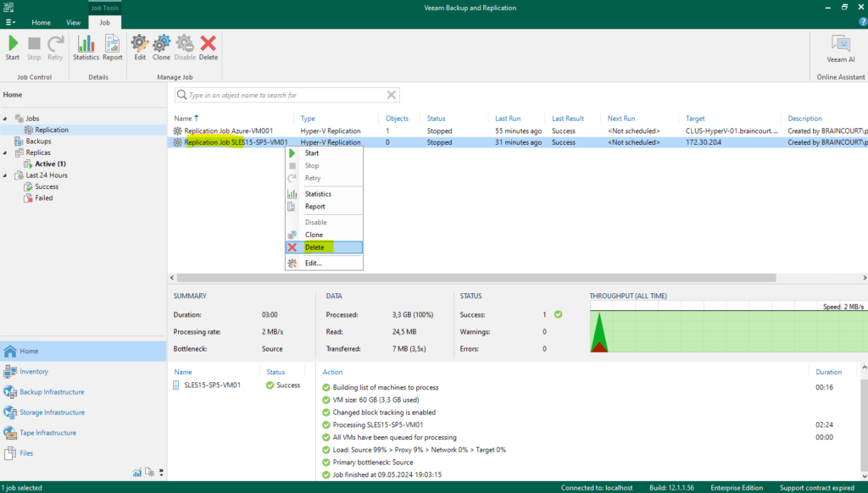Click the navigation pane overflow arrow
Viewport: 868px width, 493px height.
click(161, 473)
